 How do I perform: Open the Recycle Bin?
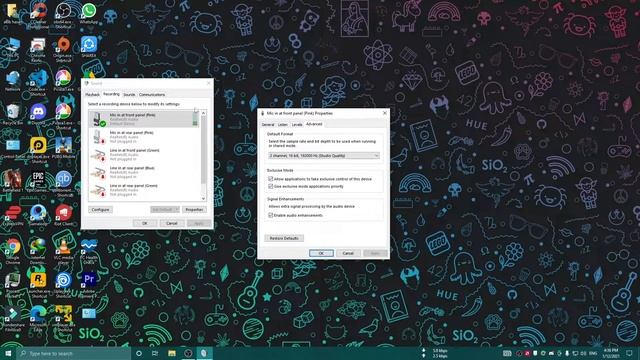tap(12, 114)
